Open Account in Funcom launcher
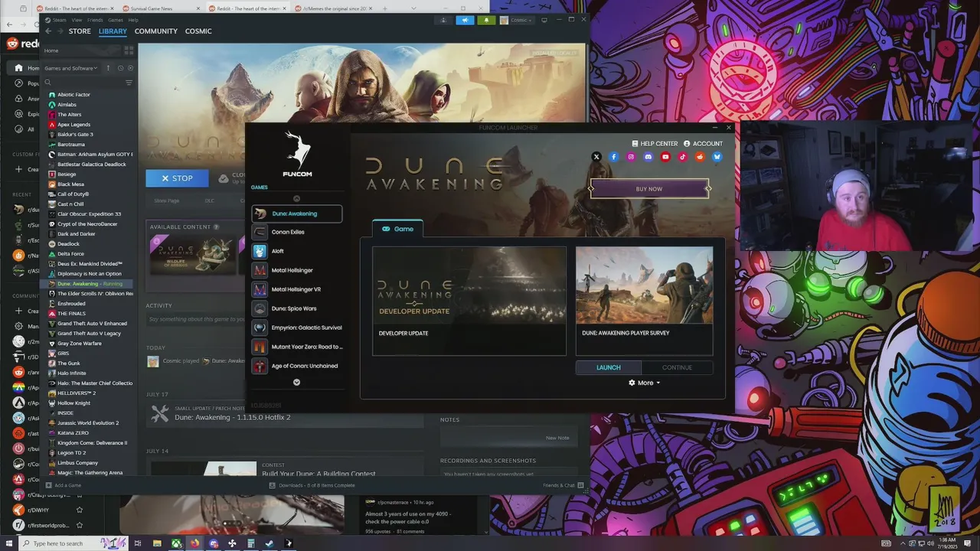This screenshot has width=980, height=551. point(703,143)
